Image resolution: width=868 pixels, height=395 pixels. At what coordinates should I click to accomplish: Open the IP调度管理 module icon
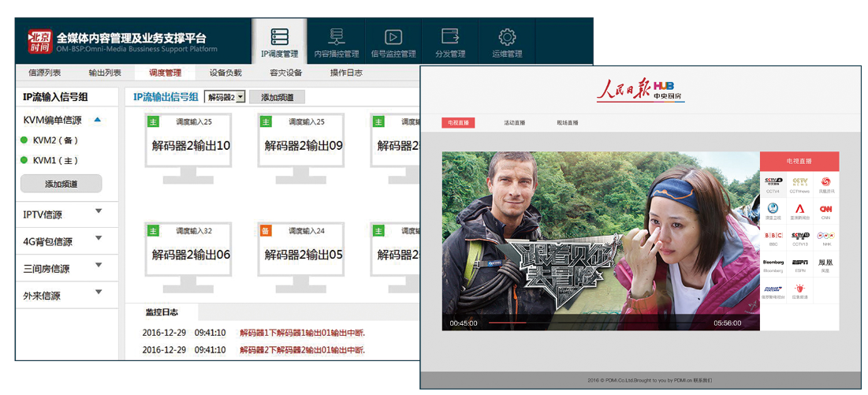pyautogui.click(x=279, y=37)
